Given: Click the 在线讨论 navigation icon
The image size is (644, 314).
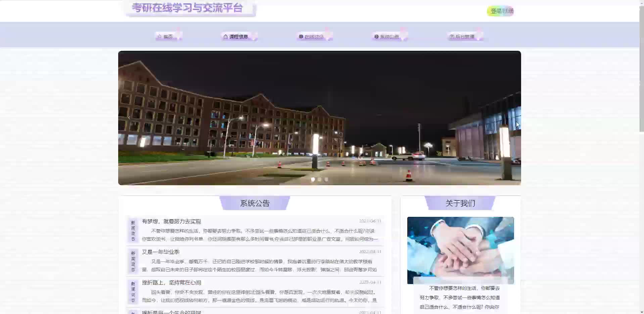Looking at the screenshot, I should coord(301,37).
